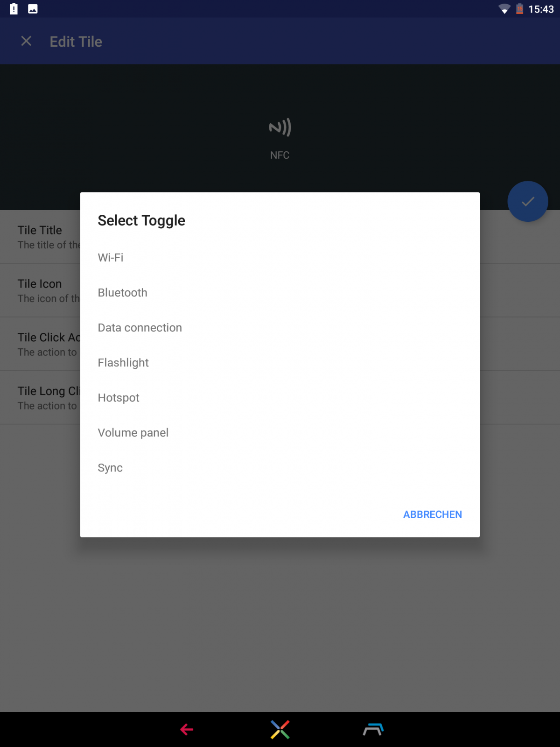Pick Data connection toggle

pos(280,328)
